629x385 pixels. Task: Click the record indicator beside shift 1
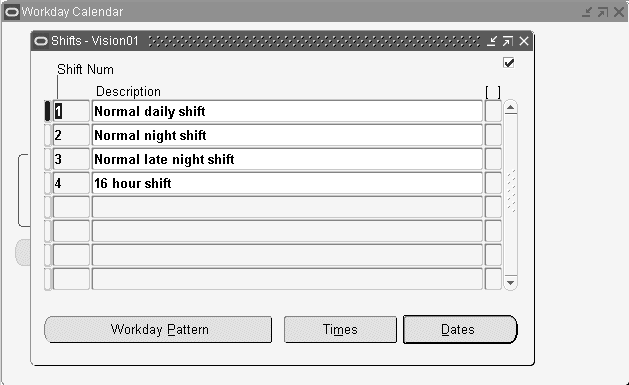click(47, 111)
